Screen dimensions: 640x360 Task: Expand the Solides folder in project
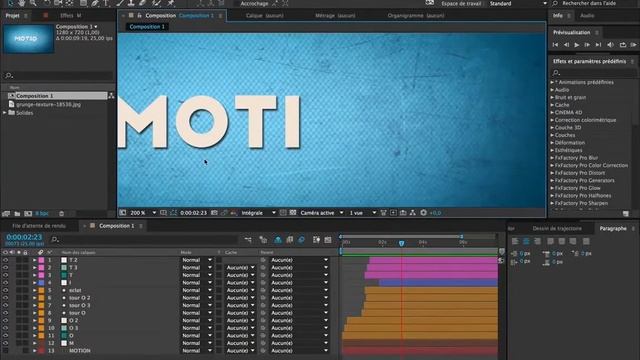(5, 113)
